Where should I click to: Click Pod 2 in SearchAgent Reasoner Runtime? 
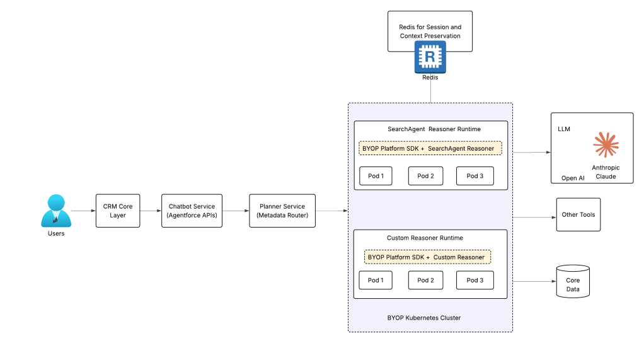[x=425, y=176]
